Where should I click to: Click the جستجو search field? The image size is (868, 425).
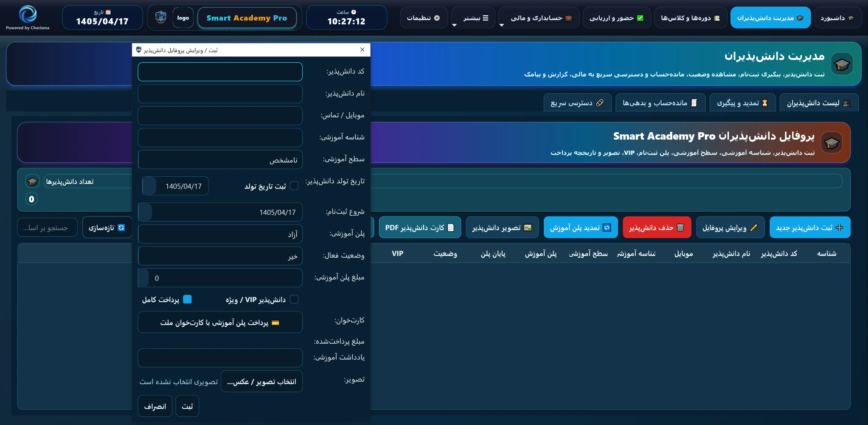coord(47,228)
